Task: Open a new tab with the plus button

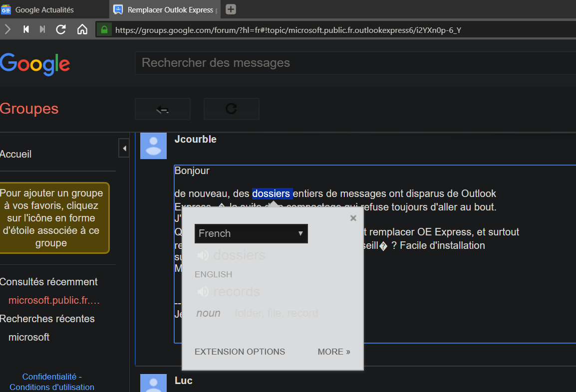Action: [x=230, y=8]
